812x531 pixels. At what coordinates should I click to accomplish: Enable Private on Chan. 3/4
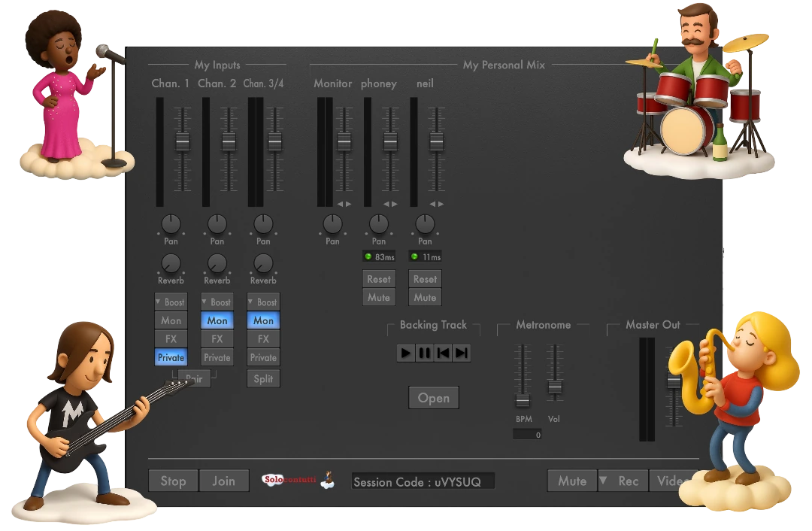pos(263,357)
